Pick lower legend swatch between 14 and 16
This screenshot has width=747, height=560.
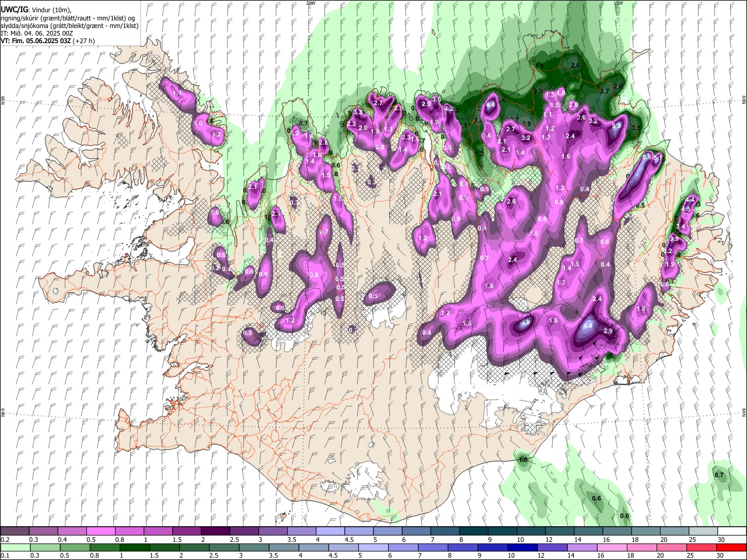[584, 547]
